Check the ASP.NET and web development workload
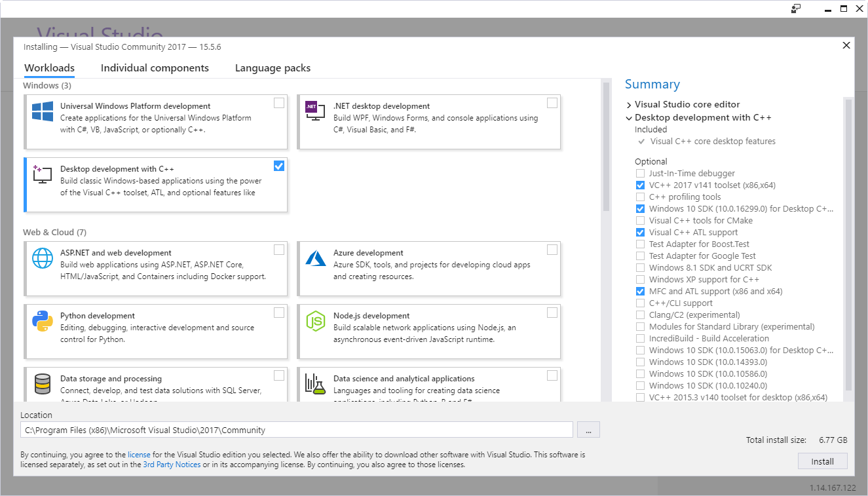 pyautogui.click(x=279, y=250)
